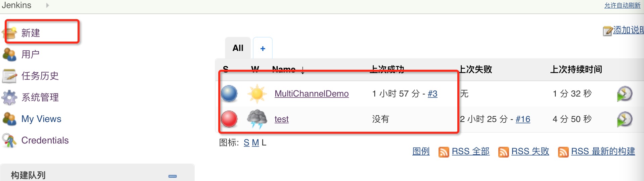The height and width of the screenshot is (181, 644).
Task: Switch icon size to S
Action: [246, 143]
